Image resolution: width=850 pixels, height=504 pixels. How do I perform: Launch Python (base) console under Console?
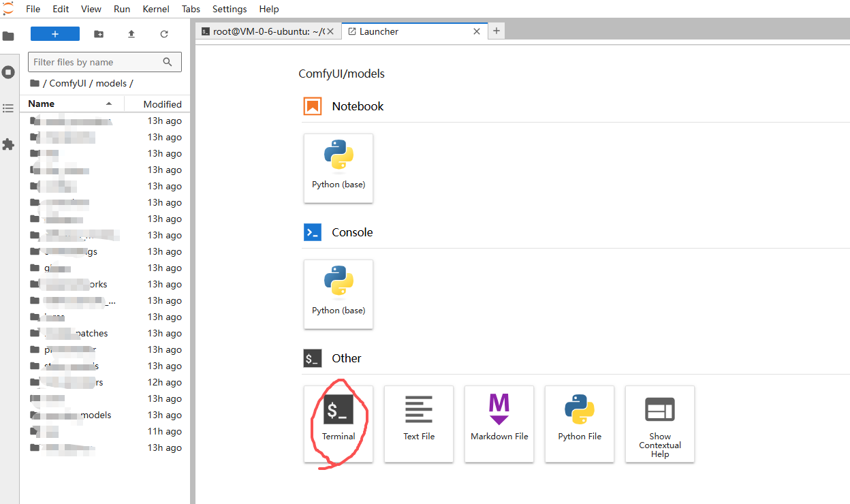[339, 294]
